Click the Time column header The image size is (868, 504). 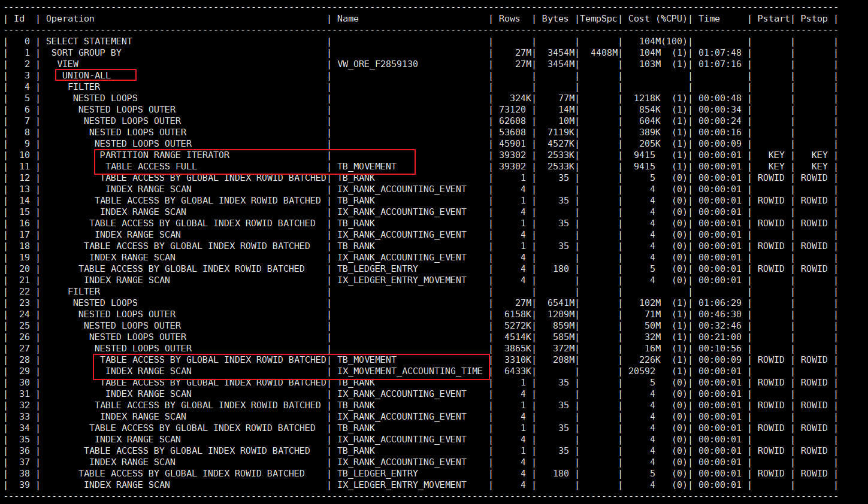point(709,19)
